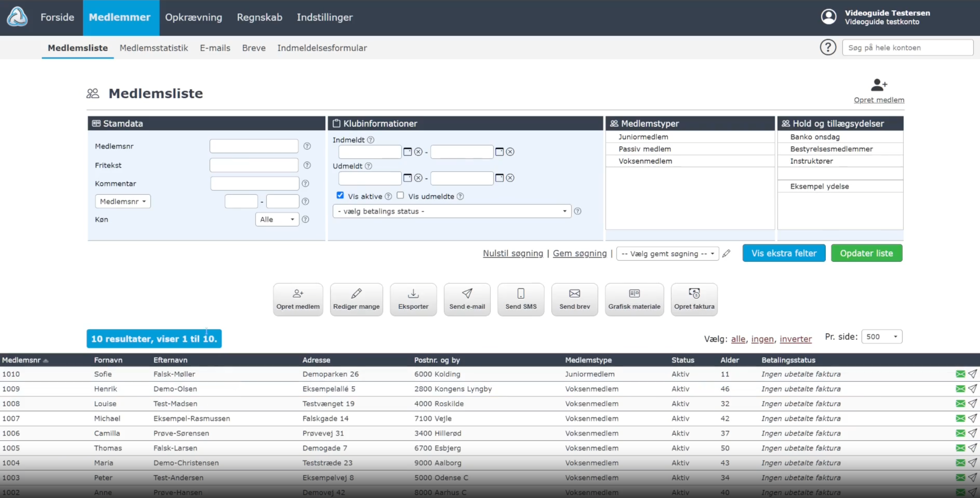
Task: Clear the Udmeldt end date field
Action: [510, 178]
